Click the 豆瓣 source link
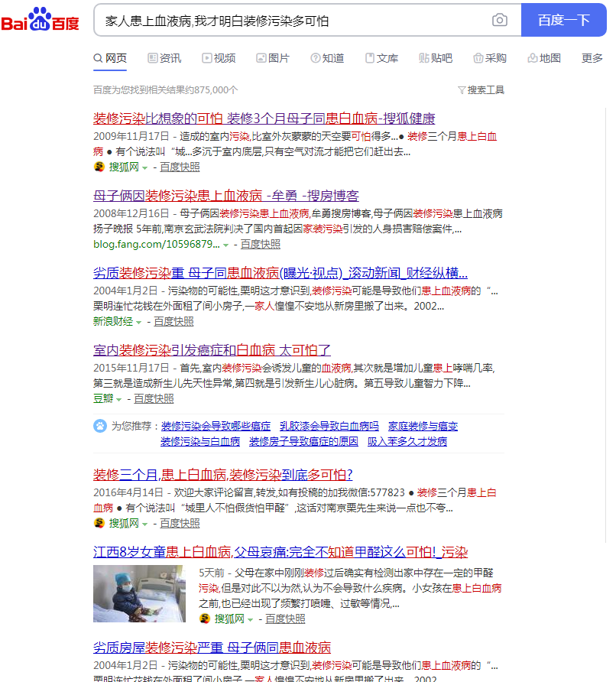616x682 pixels. pyautogui.click(x=103, y=398)
